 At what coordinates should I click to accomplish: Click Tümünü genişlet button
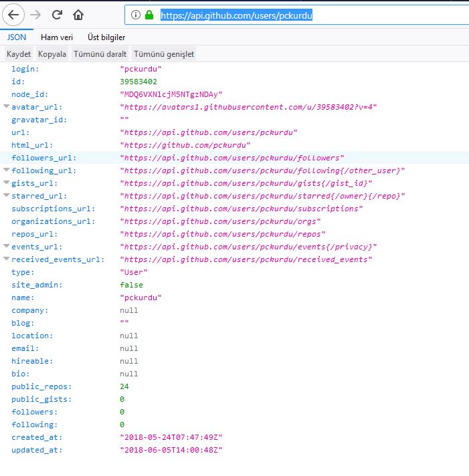(164, 54)
